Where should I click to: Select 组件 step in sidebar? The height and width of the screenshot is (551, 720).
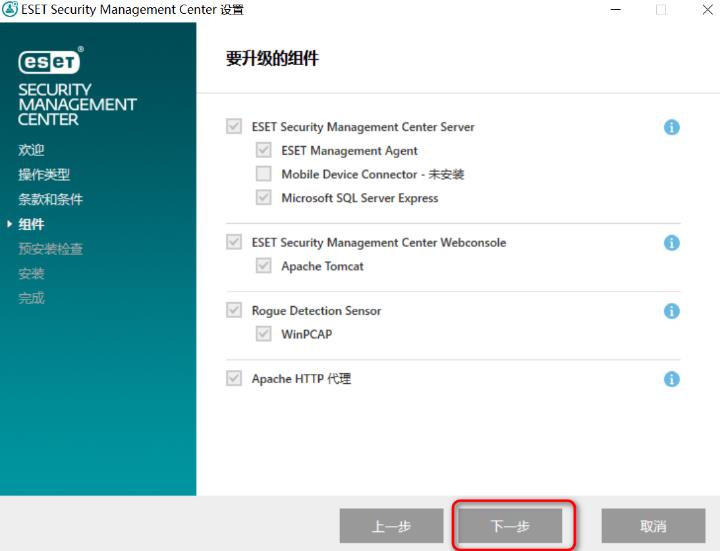click(31, 224)
